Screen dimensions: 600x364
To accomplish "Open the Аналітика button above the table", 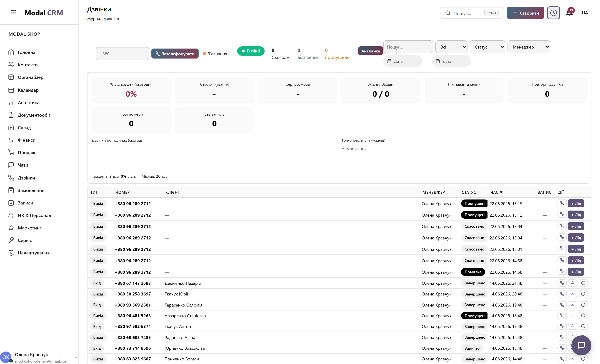I will coord(370,51).
